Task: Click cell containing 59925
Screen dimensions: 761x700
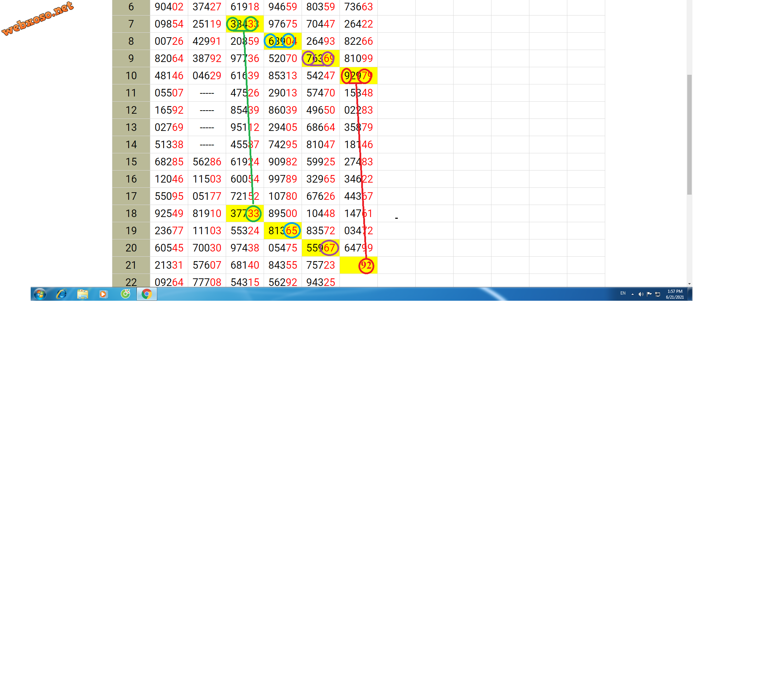Action: coord(321,162)
